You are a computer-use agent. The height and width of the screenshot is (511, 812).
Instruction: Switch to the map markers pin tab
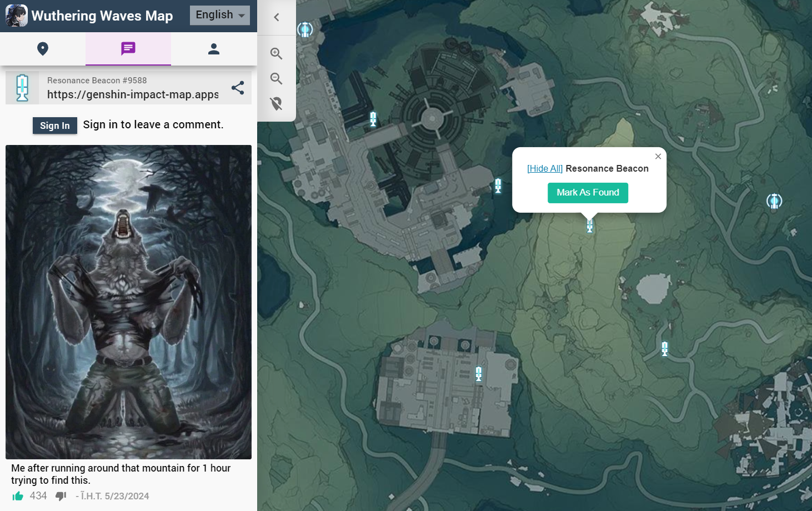43,49
